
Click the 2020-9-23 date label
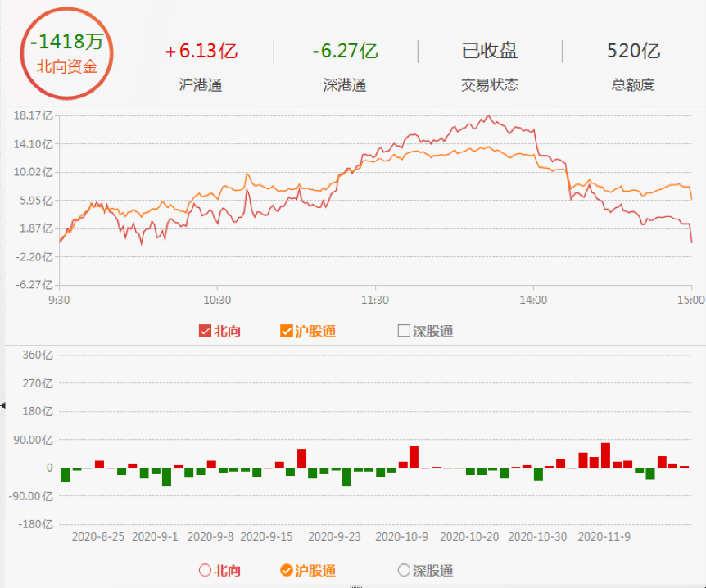point(334,536)
